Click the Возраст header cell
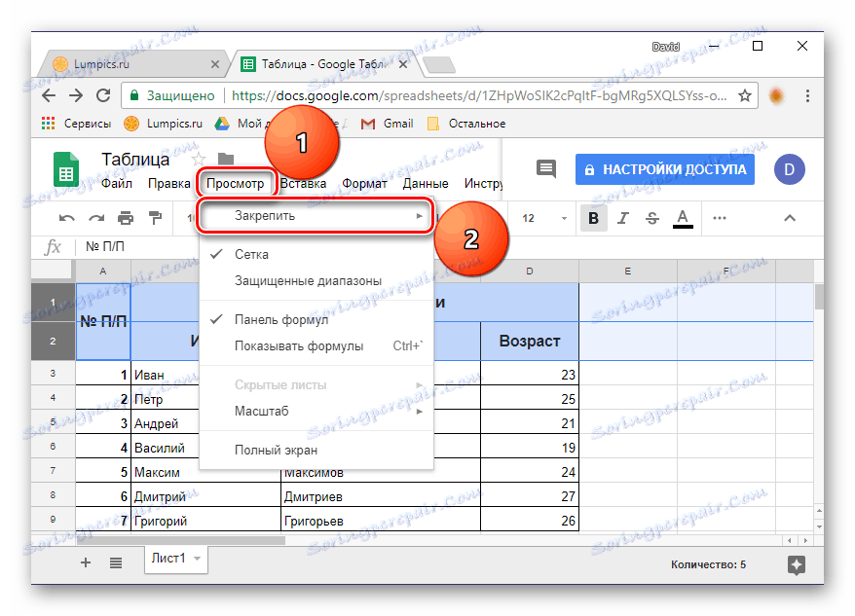This screenshot has height=616, width=855. pos(530,342)
